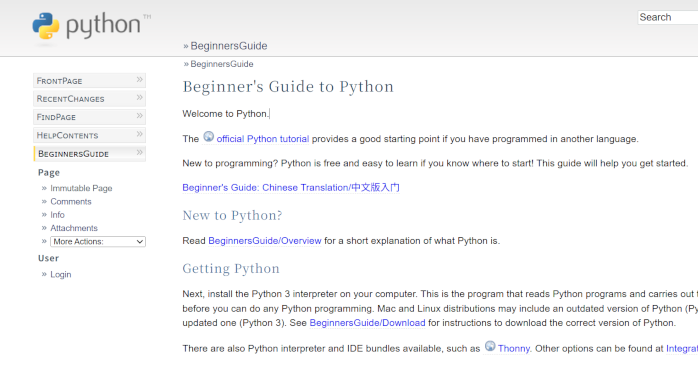This screenshot has height=365, width=698.
Task: Click the Welcome to Python. text
Action: [x=226, y=114]
